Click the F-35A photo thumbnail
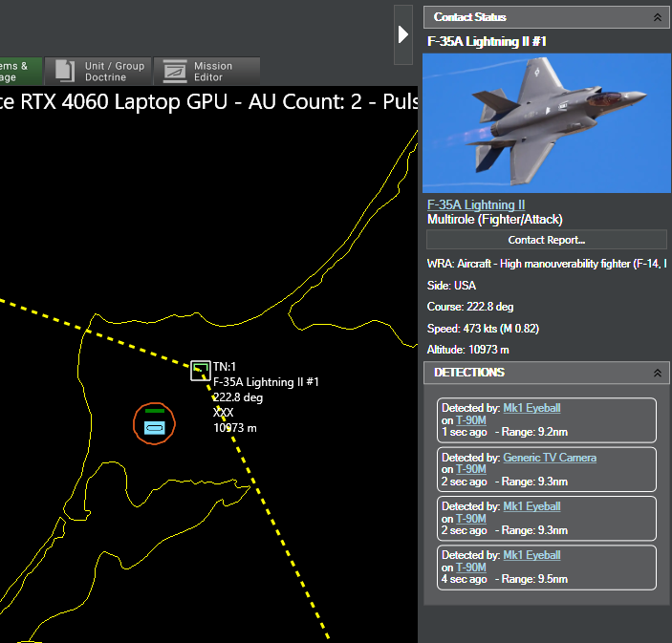This screenshot has height=643, width=672. 547,123
